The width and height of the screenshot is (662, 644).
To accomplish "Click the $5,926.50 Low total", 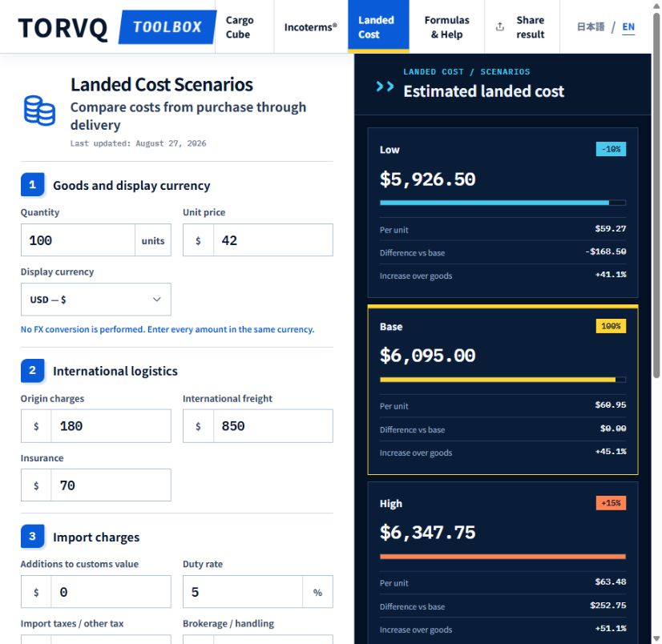I will [x=428, y=179].
